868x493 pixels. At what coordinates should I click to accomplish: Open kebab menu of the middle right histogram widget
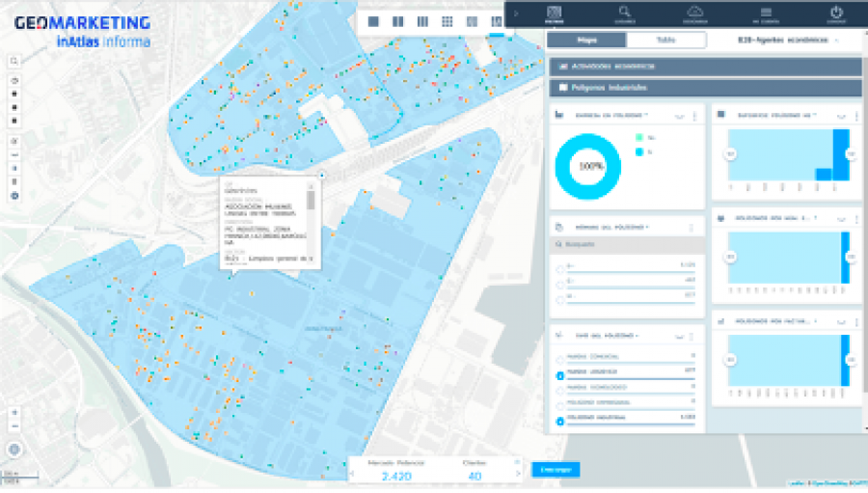[x=856, y=219]
